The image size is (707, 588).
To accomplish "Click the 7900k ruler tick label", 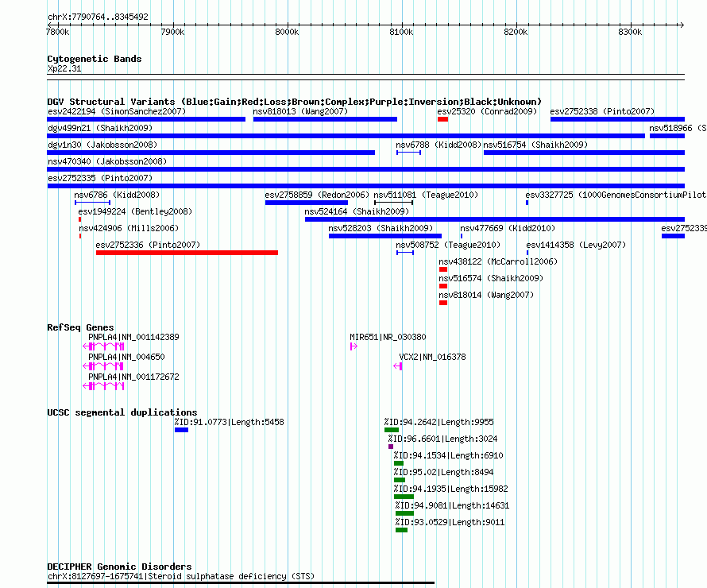I will pos(172,32).
